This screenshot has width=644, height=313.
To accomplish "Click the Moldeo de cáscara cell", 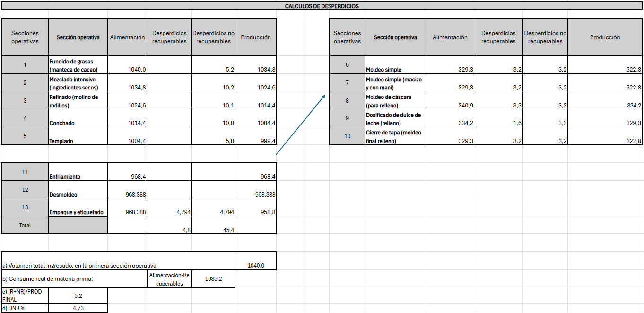I will point(395,101).
